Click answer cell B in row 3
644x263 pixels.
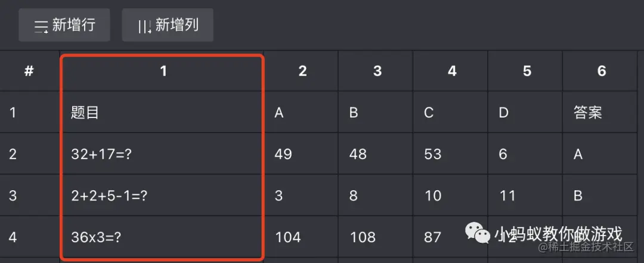[600, 195]
